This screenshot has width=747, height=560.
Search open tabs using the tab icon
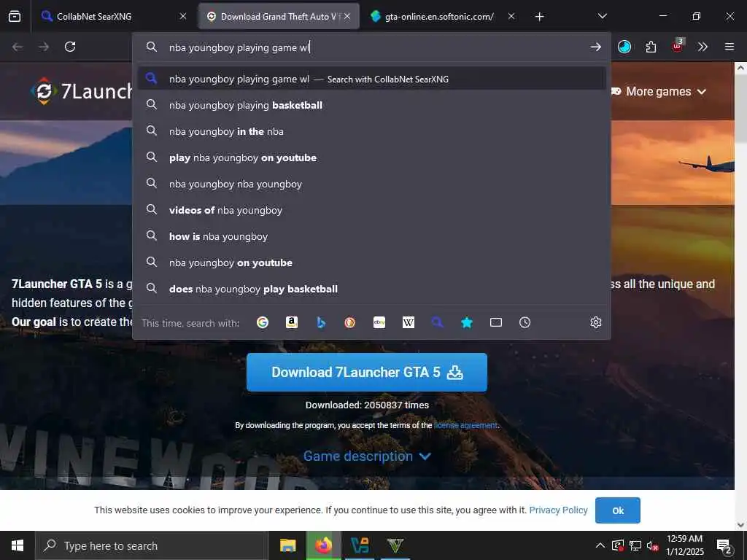point(496,322)
